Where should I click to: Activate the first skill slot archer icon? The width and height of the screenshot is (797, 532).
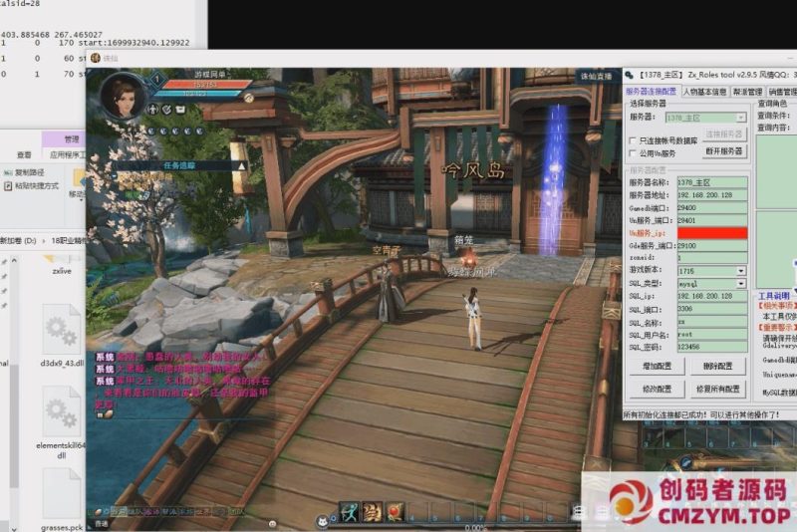[350, 513]
